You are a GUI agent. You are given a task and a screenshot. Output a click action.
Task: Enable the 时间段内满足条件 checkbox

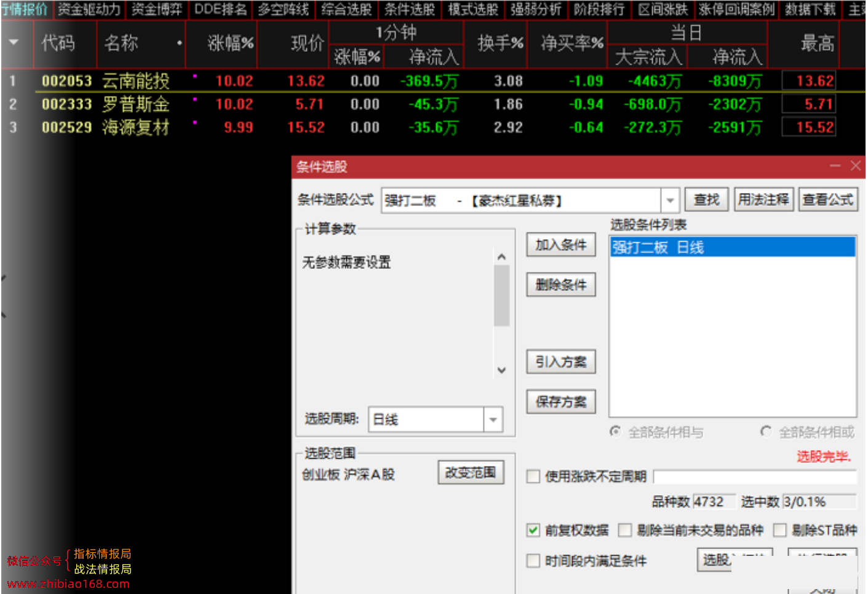tap(533, 561)
